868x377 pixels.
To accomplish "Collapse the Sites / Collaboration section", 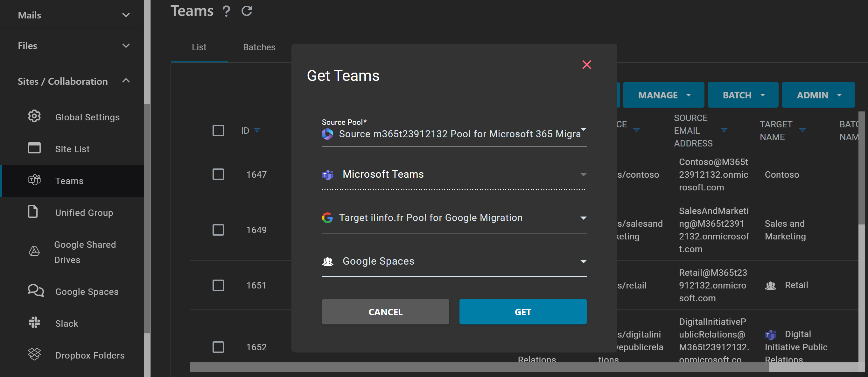I will click(72, 81).
